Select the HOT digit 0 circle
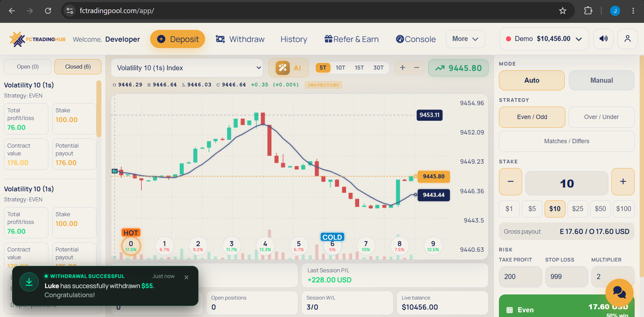The width and height of the screenshot is (644, 317). tap(131, 246)
